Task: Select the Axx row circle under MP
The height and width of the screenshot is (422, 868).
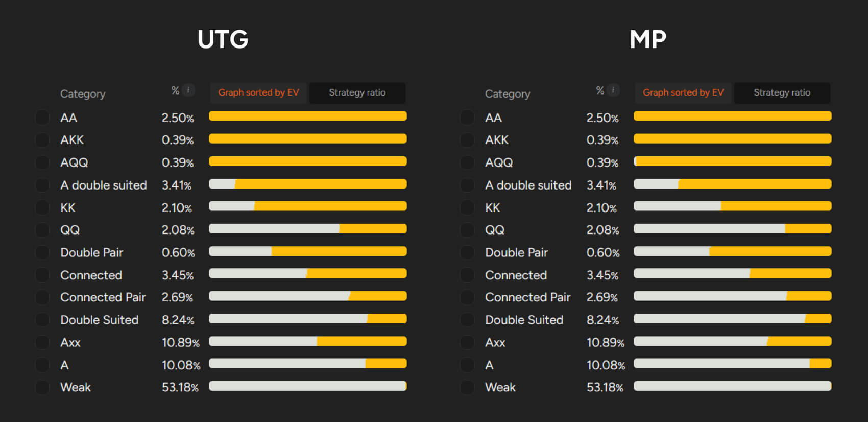Action: point(467,342)
